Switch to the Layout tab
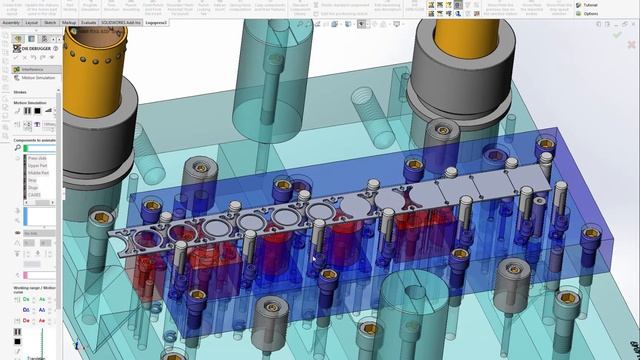Screen dimensions: 640x360 (32, 23)
